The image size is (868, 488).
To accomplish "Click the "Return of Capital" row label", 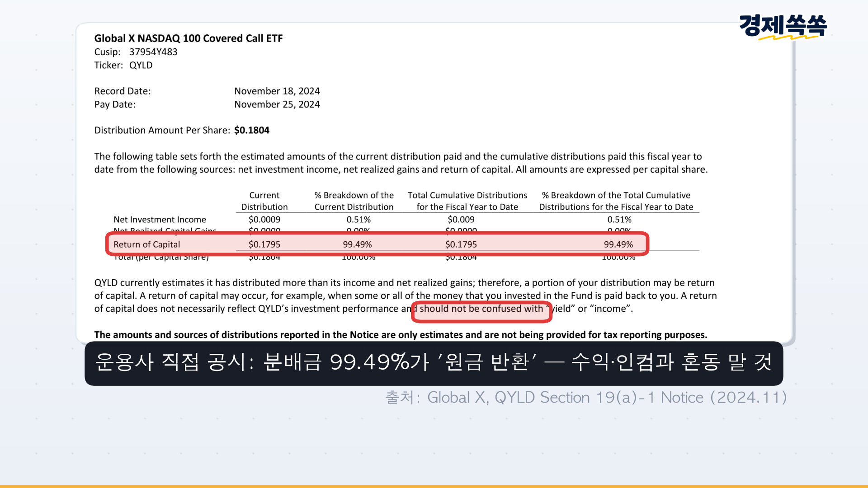I will tap(146, 244).
